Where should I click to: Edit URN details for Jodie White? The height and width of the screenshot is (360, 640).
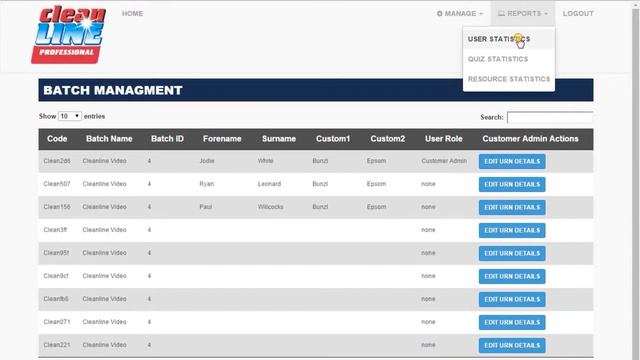(512, 161)
